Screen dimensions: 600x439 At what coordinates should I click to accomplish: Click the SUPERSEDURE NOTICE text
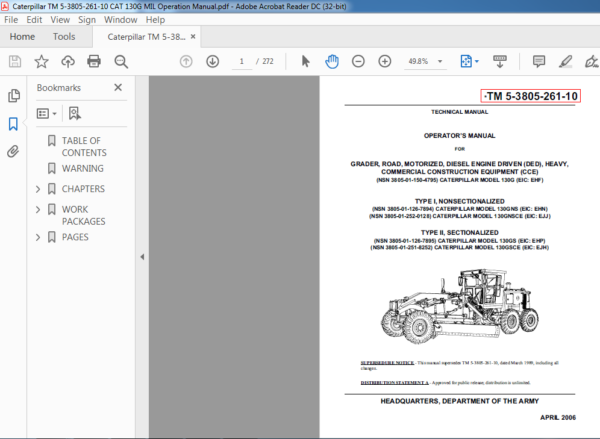point(387,362)
